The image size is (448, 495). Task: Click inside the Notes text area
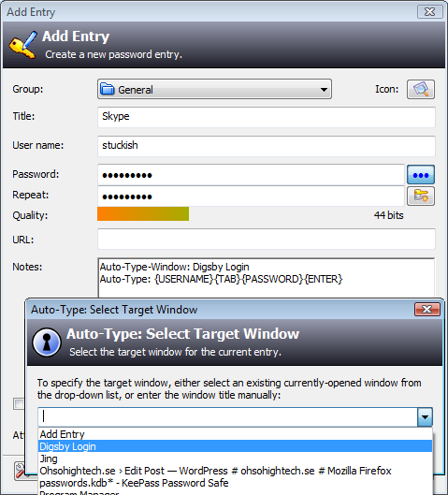267,279
